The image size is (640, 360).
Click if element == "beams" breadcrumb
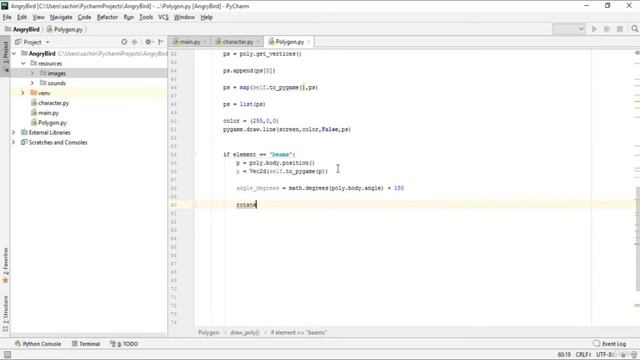pyautogui.click(x=298, y=332)
